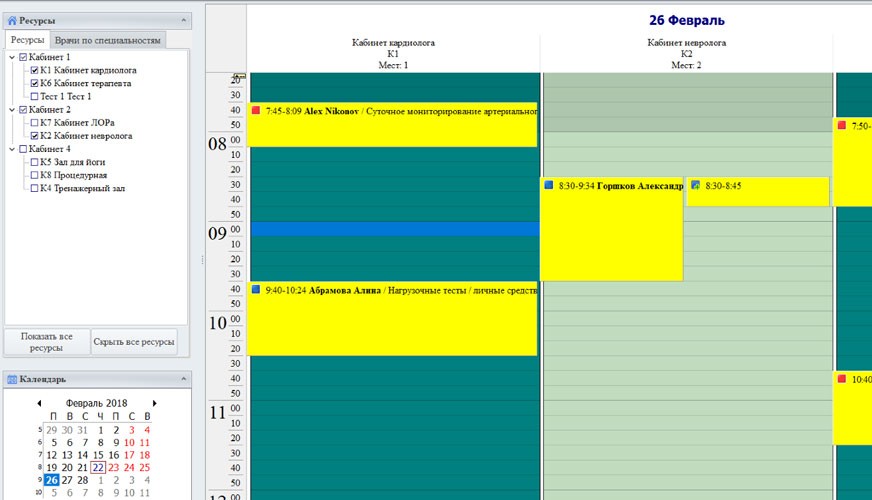Click red icon on the 7:50 appointment
This screenshot has width=872, height=500.
point(842,126)
